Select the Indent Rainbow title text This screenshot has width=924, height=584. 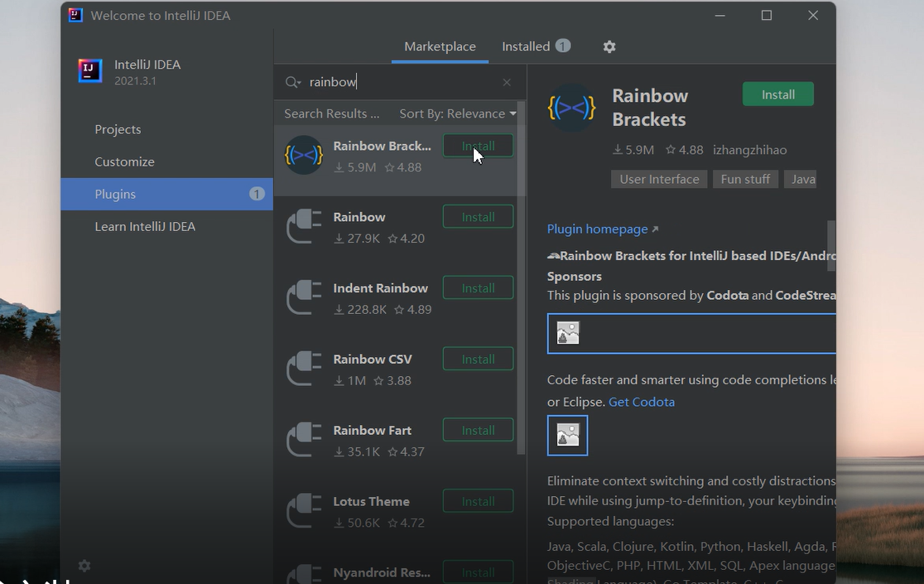pos(380,288)
